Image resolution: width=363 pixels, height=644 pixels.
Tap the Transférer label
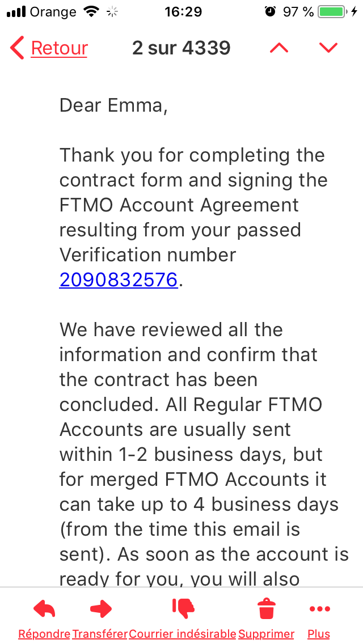tap(100, 634)
